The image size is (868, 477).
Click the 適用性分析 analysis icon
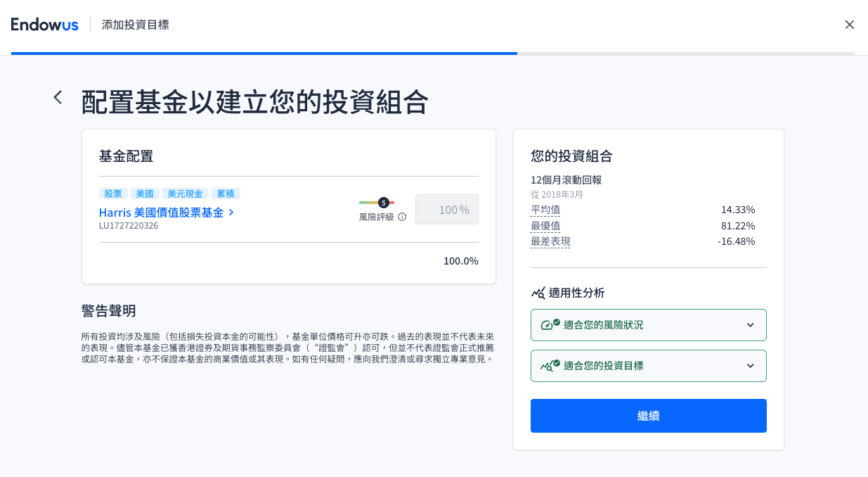tap(538, 293)
